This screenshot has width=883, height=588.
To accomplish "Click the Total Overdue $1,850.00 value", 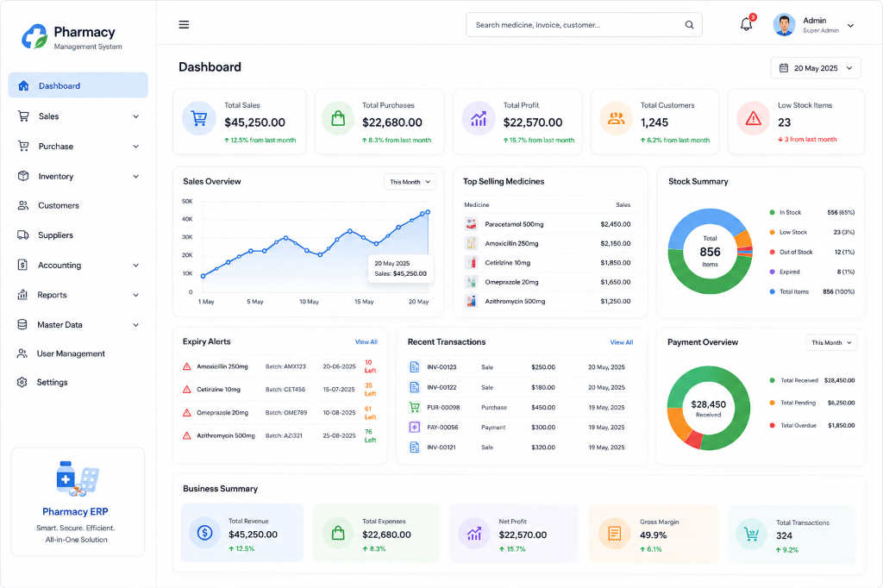I will pos(842,426).
